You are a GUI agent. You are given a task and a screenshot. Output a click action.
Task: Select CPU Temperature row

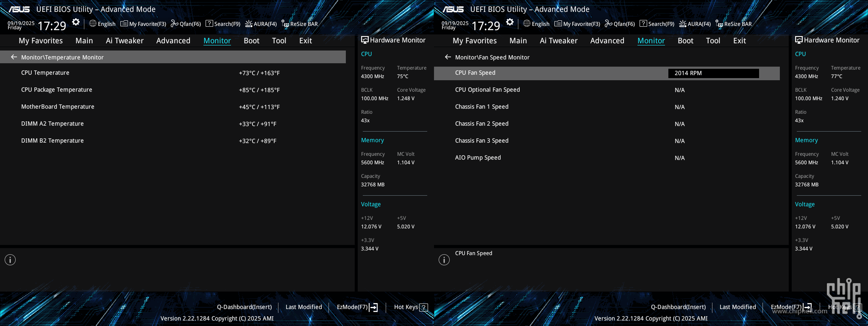(x=173, y=73)
